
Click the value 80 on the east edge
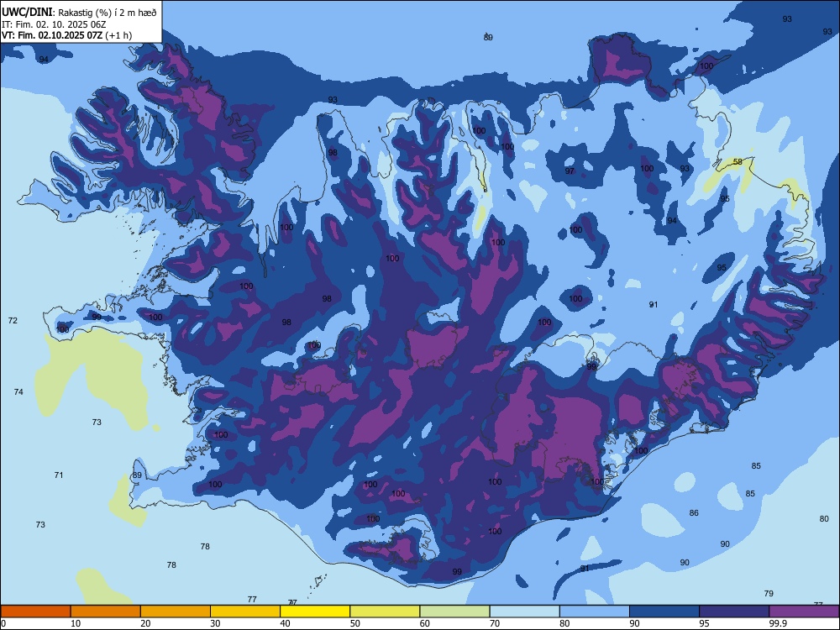824,518
